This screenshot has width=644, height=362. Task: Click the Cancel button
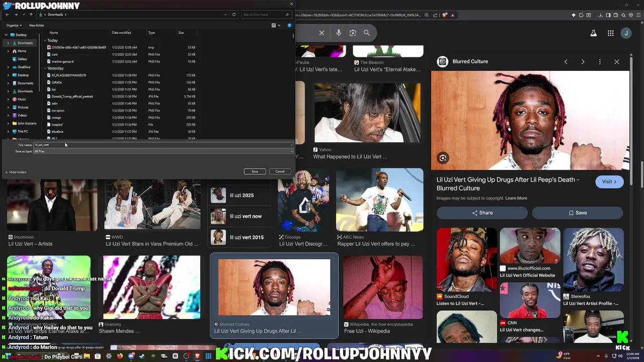click(x=280, y=171)
